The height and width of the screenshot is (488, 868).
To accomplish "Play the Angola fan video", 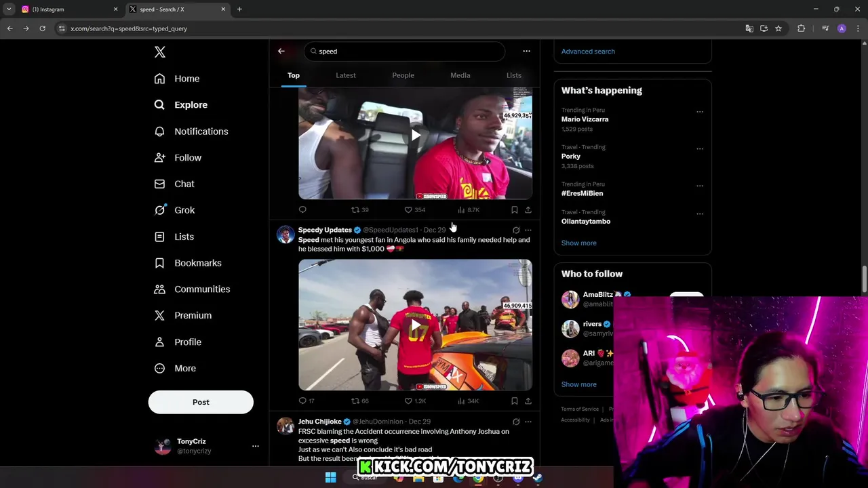I will [416, 325].
